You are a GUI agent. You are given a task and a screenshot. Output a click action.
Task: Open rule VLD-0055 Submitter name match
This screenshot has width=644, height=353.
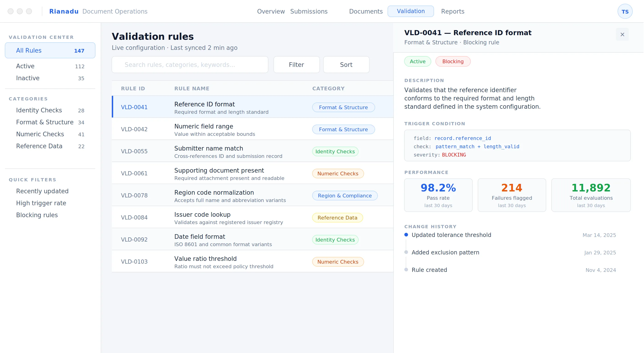[x=253, y=151]
